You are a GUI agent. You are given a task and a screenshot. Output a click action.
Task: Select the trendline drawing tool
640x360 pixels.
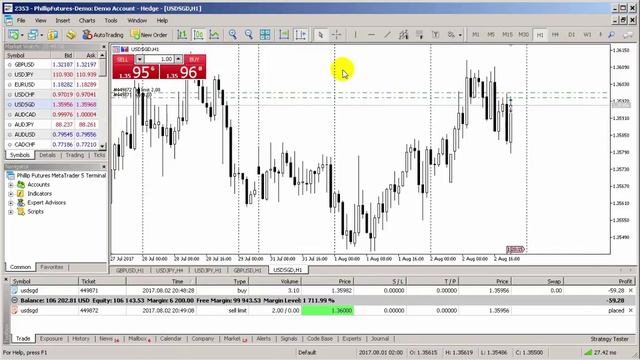387,35
